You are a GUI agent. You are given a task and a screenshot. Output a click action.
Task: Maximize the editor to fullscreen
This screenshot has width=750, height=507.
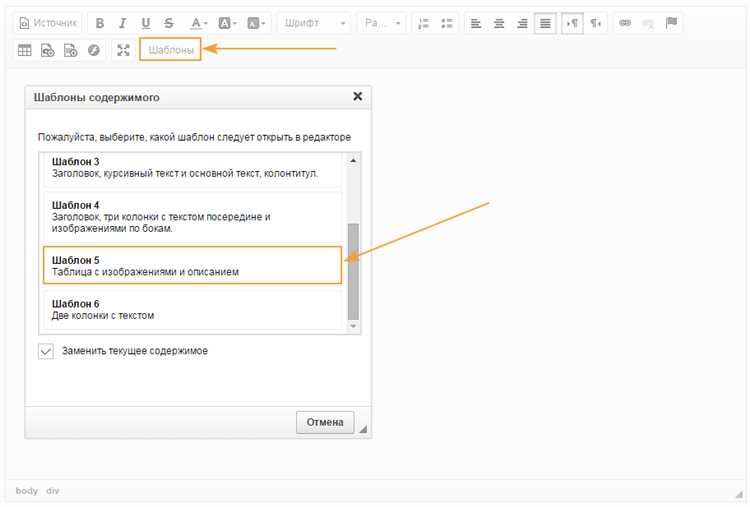pos(123,50)
